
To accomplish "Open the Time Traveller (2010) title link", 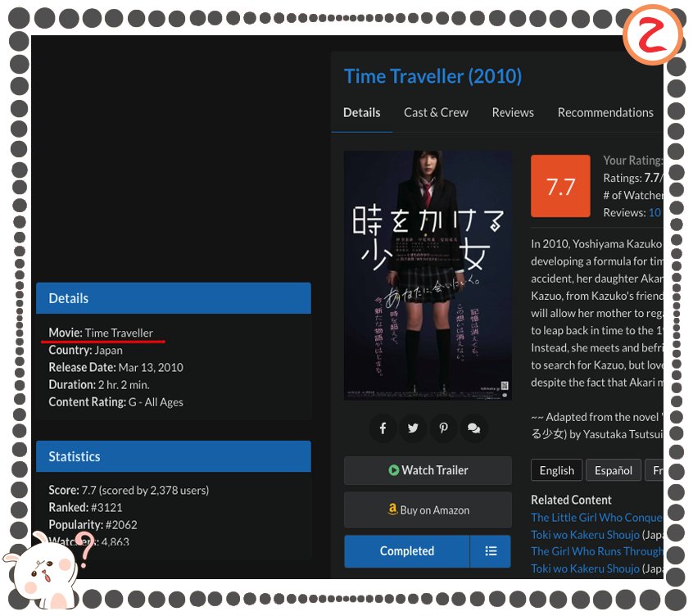I will 433,76.
